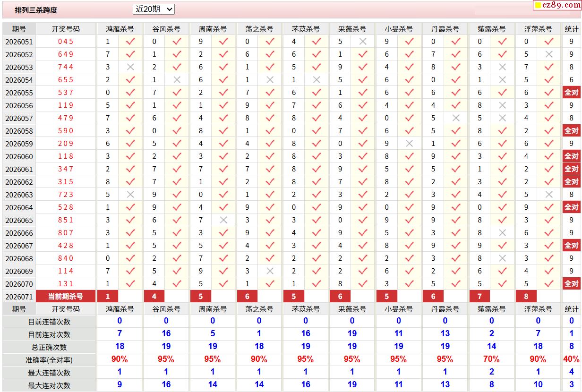Select the 小旻杀号 top column header

[x=399, y=29]
